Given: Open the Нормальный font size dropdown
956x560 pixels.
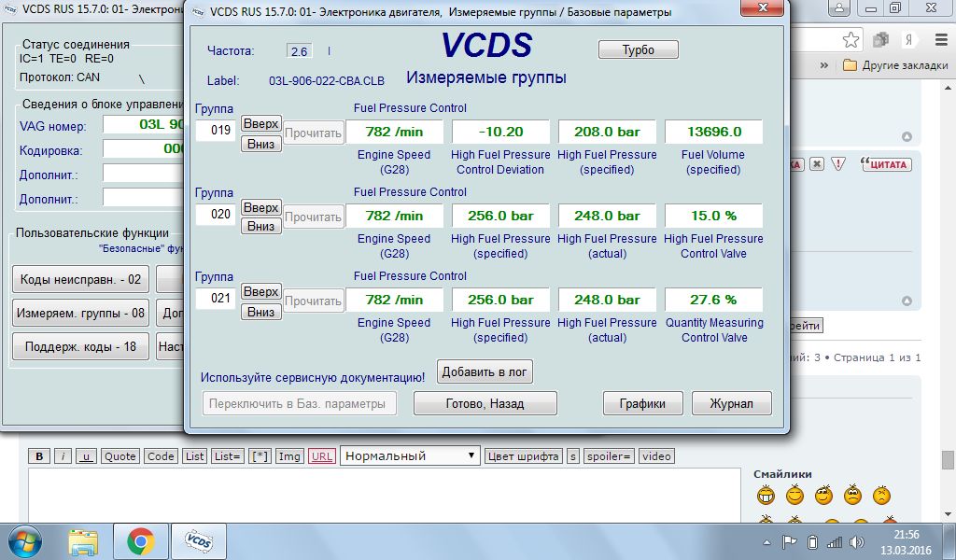Looking at the screenshot, I should (410, 455).
